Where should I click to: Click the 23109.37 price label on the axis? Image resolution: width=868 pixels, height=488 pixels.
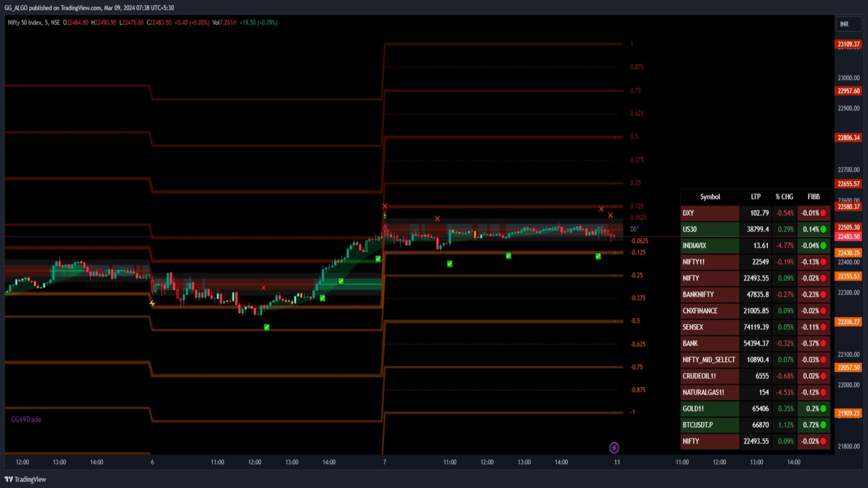click(848, 44)
